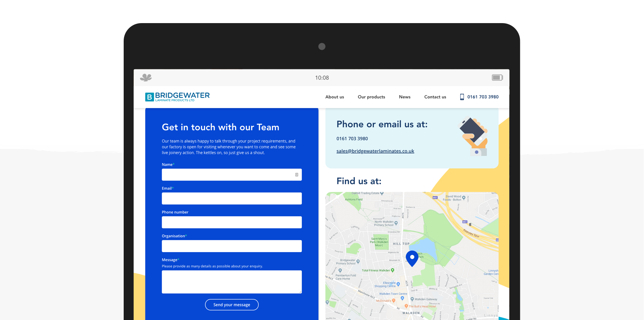
Task: Click David Wood Foods Bolton marker
Action: (x=463, y=198)
